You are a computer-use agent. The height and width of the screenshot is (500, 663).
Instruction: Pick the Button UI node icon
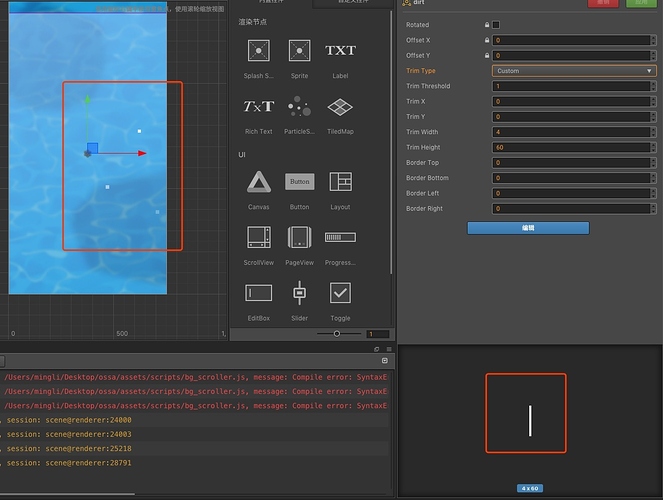pyautogui.click(x=299, y=181)
